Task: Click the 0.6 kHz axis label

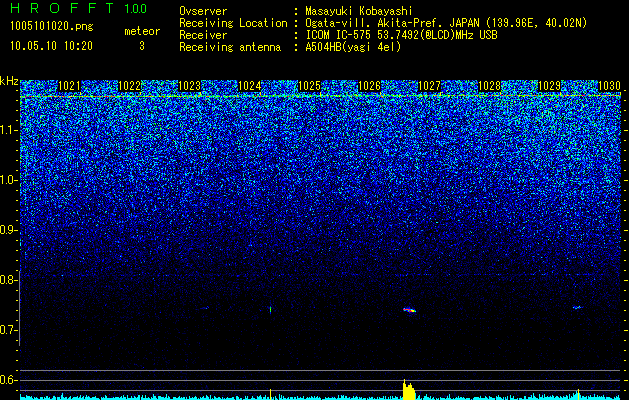Action: (8, 380)
